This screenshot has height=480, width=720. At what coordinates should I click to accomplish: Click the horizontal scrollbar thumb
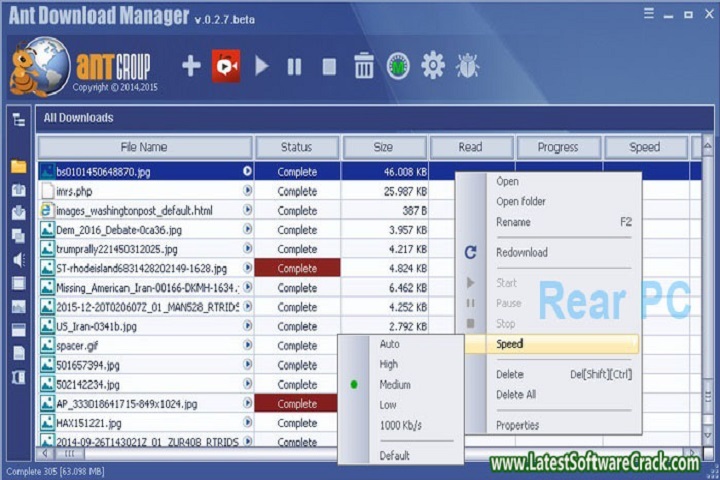point(69,454)
